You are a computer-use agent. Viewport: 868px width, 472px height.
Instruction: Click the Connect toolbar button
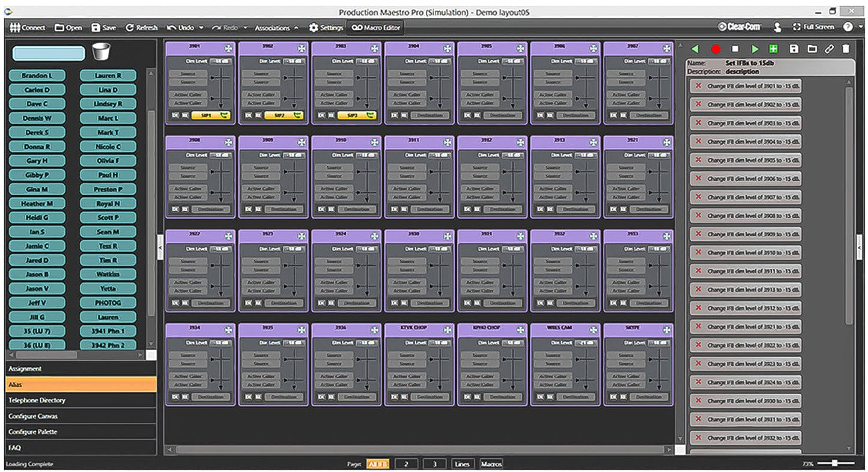pyautogui.click(x=28, y=28)
